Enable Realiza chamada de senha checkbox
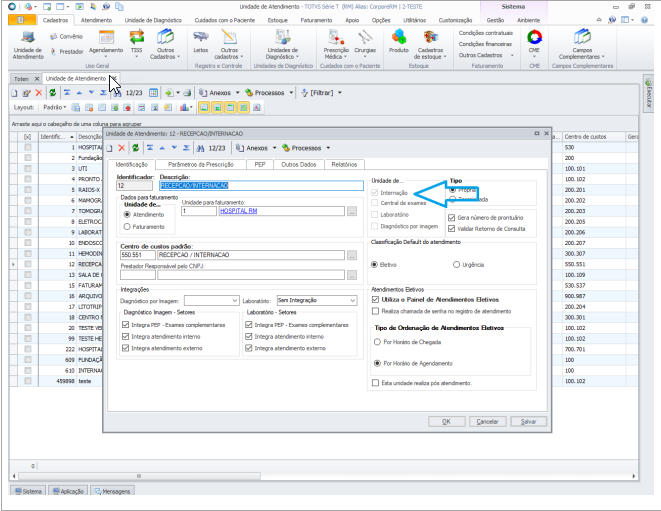This screenshot has width=661, height=511. tap(375, 311)
